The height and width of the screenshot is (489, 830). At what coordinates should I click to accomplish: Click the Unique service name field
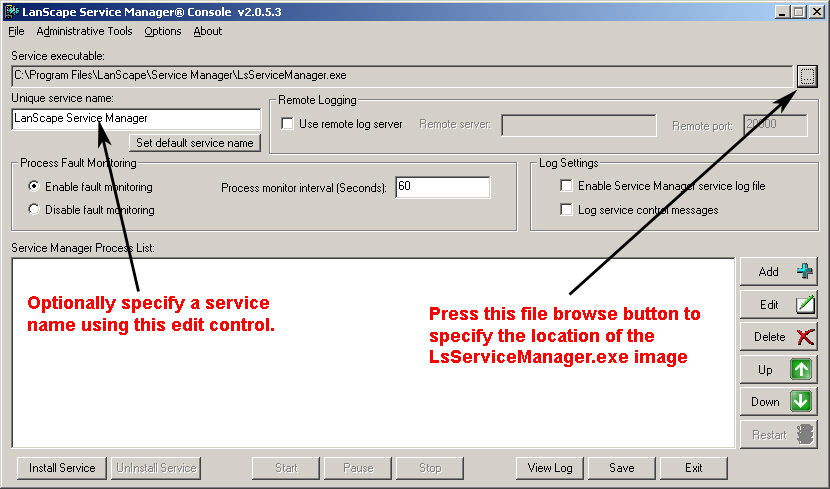[x=136, y=119]
